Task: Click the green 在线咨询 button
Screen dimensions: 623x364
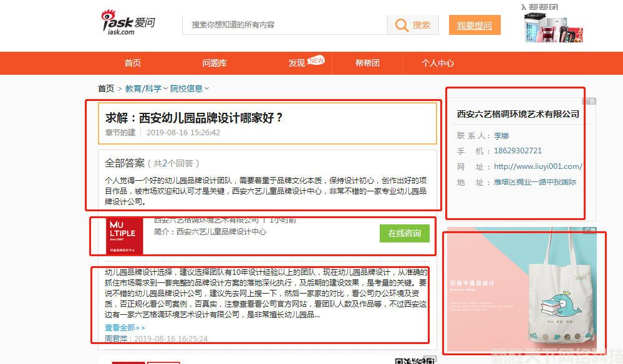Action: pyautogui.click(x=404, y=233)
